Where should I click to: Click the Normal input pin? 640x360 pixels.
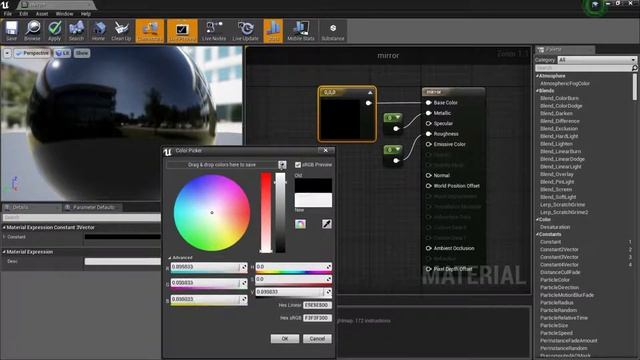coord(429,176)
